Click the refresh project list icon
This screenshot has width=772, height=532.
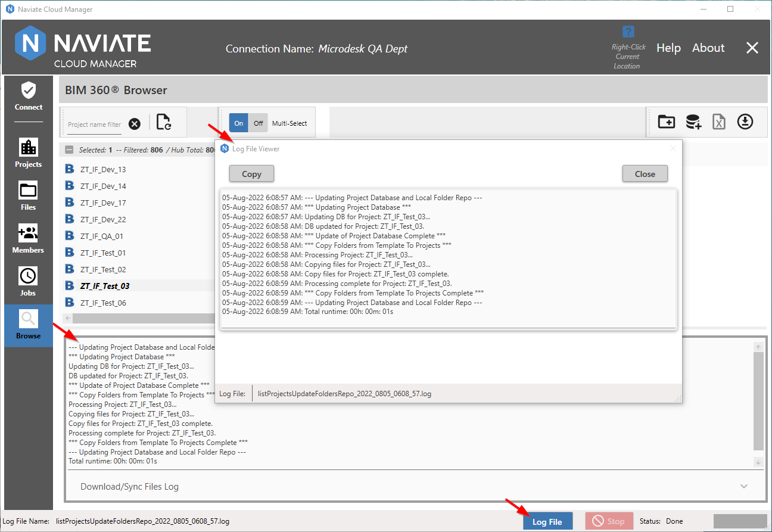pos(164,122)
